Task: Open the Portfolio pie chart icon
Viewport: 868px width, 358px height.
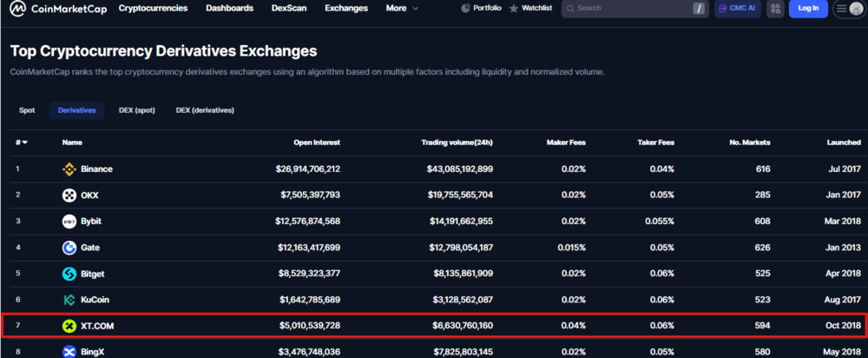Action: tap(465, 9)
